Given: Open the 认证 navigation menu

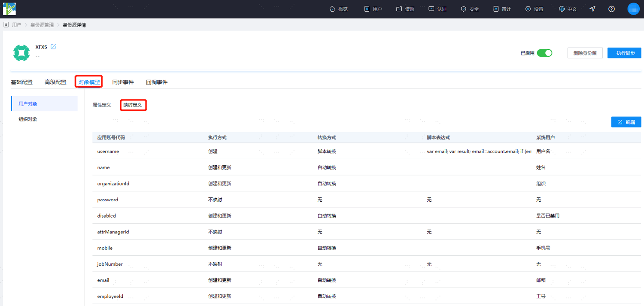Looking at the screenshot, I should 437,9.
